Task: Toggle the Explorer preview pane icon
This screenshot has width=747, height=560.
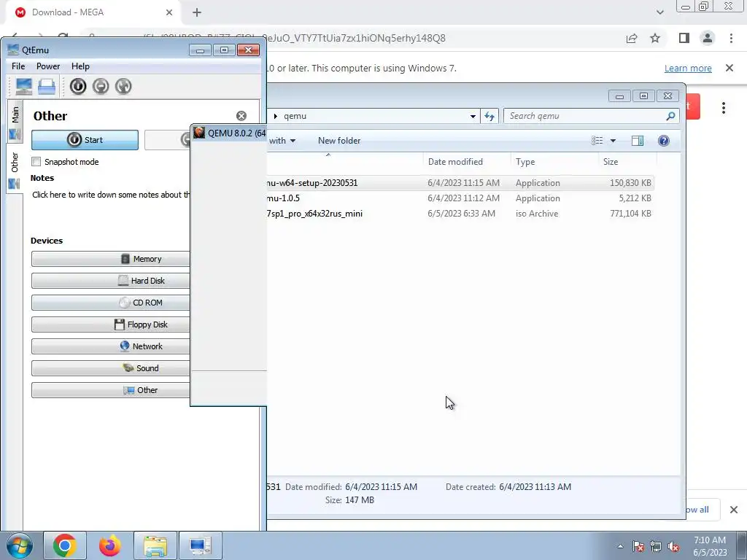Action: [x=638, y=141]
